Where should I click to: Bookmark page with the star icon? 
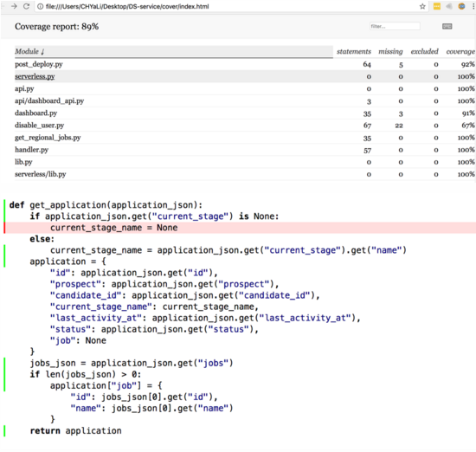(x=422, y=6)
